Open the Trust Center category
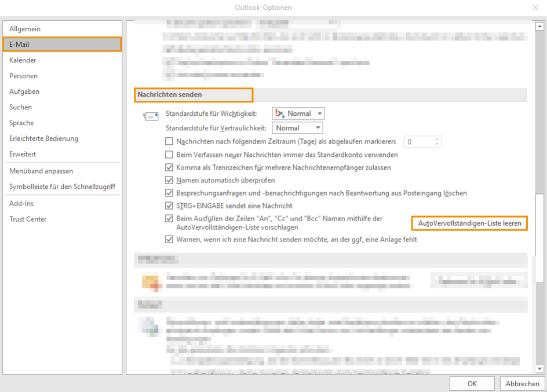The height and width of the screenshot is (392, 547). click(x=63, y=219)
